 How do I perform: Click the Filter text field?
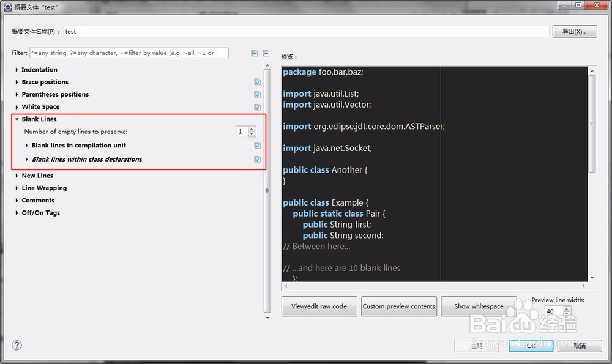[129, 53]
